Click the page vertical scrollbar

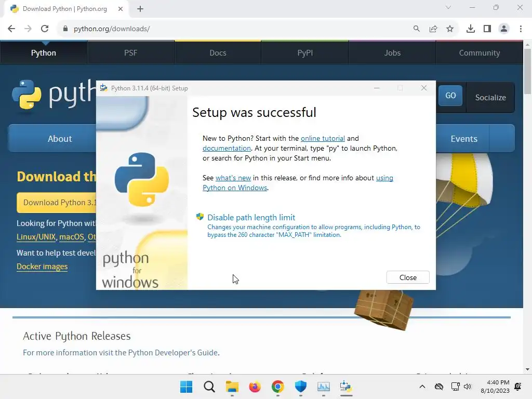(x=528, y=71)
